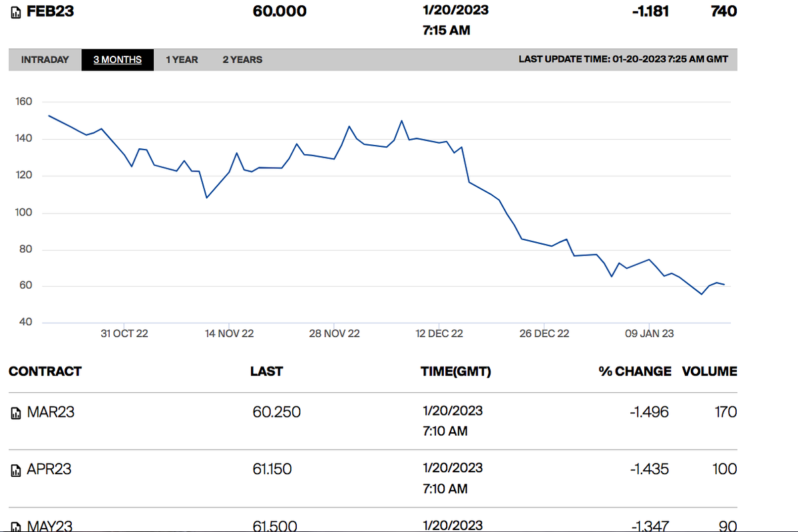798x532 pixels.
Task: Select the APR23 last price 61.150
Action: pos(272,469)
